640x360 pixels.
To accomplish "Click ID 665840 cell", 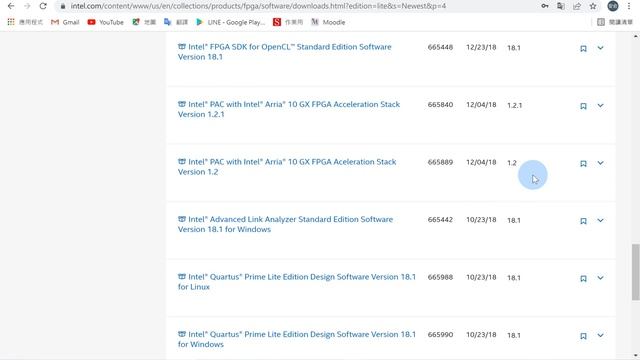I will (x=440, y=105).
